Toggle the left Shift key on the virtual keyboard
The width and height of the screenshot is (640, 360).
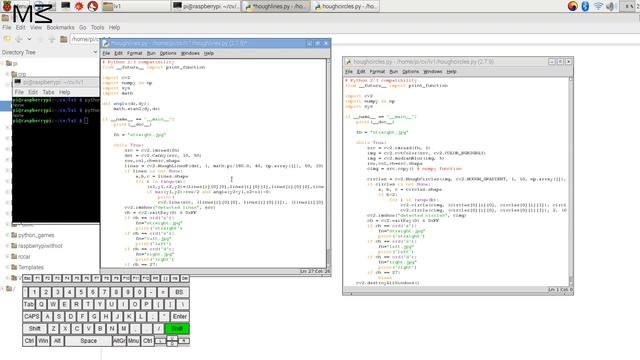click(35, 329)
